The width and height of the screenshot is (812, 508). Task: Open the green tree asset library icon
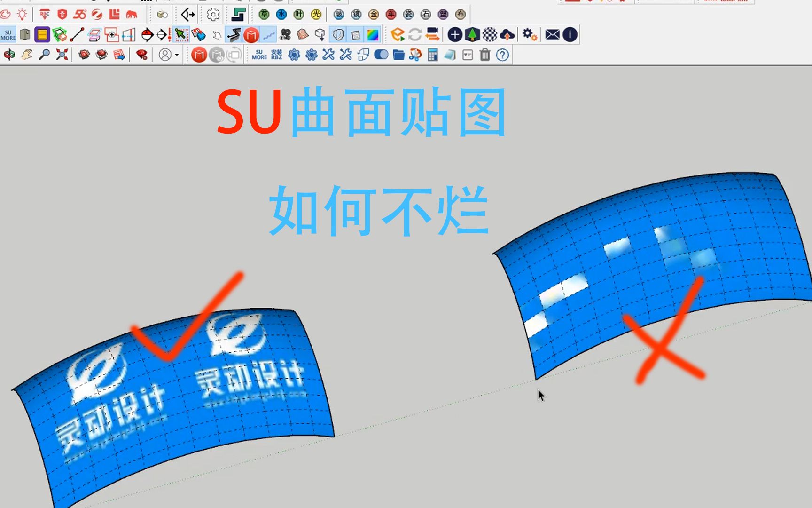[472, 35]
